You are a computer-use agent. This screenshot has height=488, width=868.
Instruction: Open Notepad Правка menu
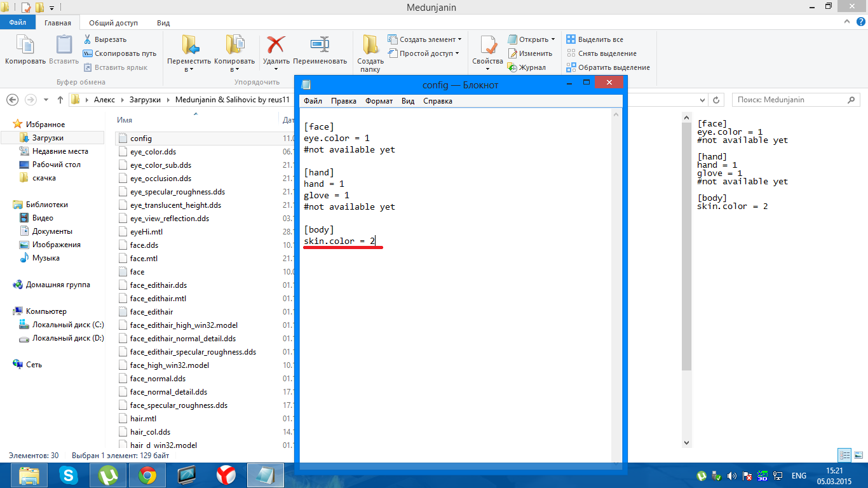click(344, 101)
